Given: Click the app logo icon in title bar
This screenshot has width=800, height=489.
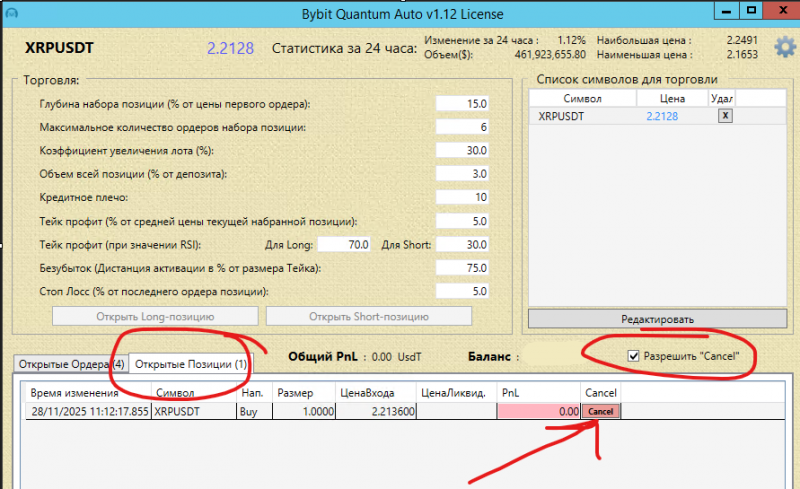Looking at the screenshot, I should click(11, 13).
